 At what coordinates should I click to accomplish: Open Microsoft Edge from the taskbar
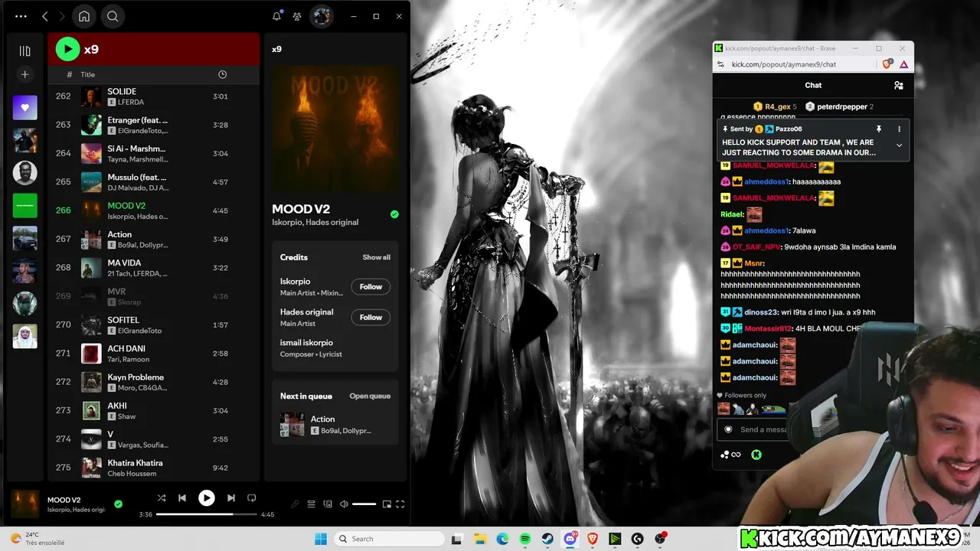[x=502, y=539]
